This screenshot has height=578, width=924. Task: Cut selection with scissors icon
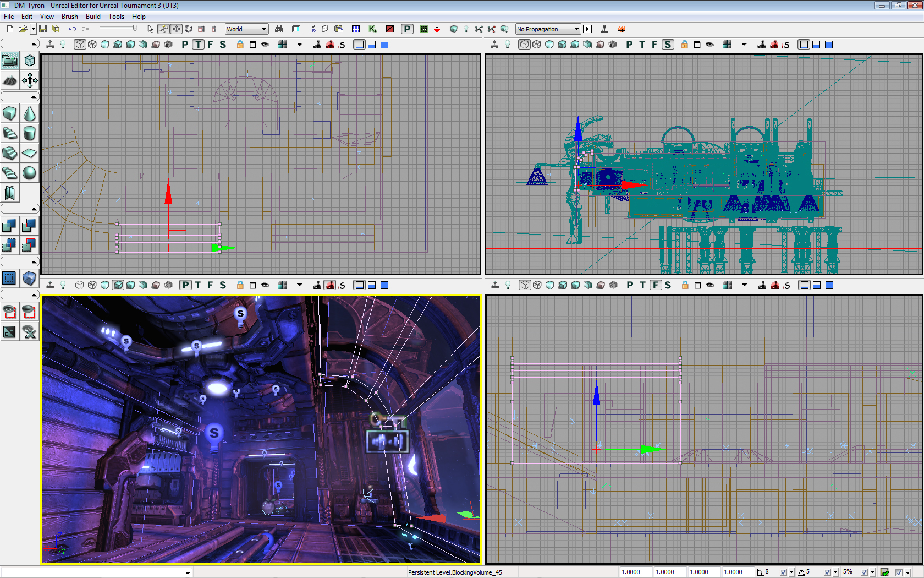(313, 29)
